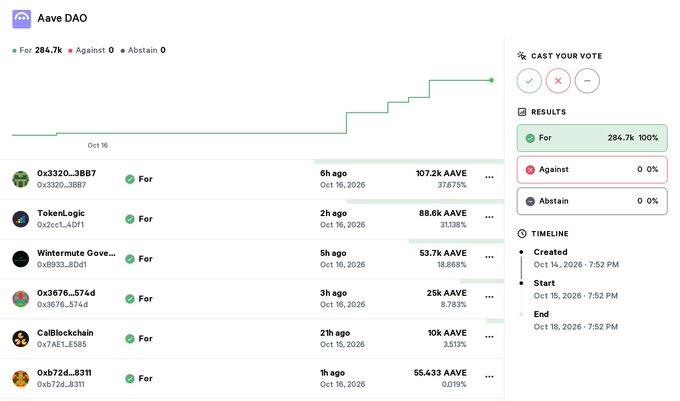Open the Aave DAO logo icon

point(21,19)
